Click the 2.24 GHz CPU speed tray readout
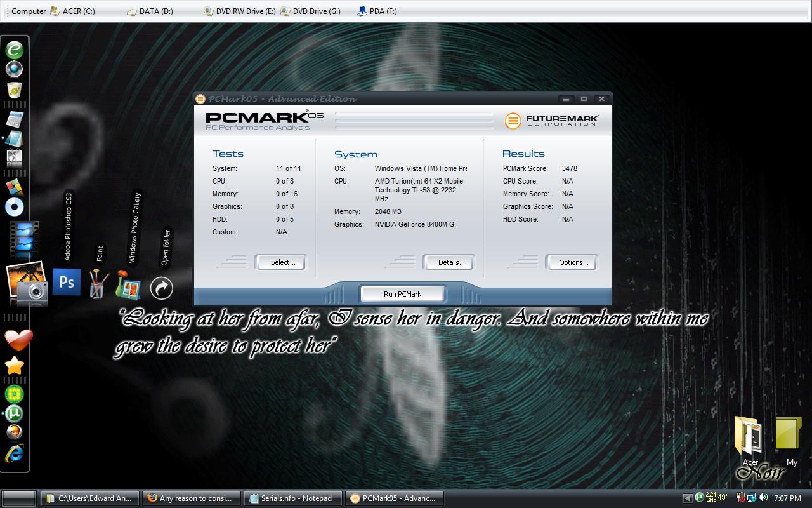Viewport: 812px width, 508px height. 712,498
